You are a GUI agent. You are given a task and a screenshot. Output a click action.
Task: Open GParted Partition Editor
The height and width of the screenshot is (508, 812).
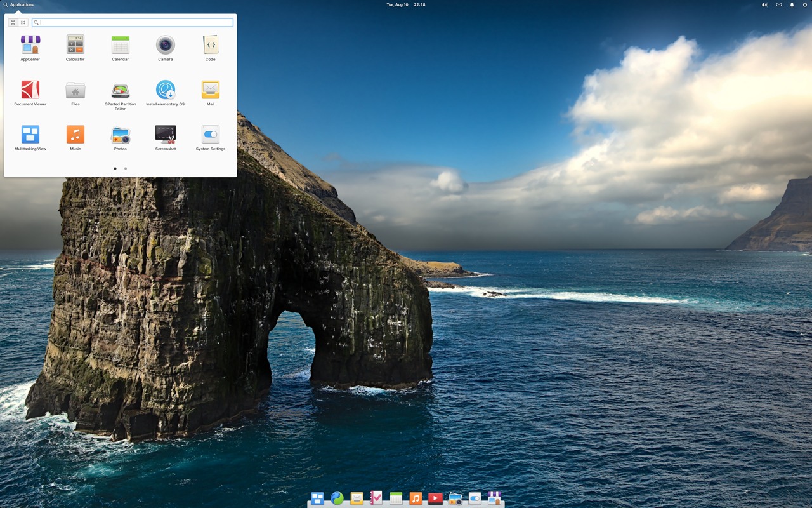(120, 90)
